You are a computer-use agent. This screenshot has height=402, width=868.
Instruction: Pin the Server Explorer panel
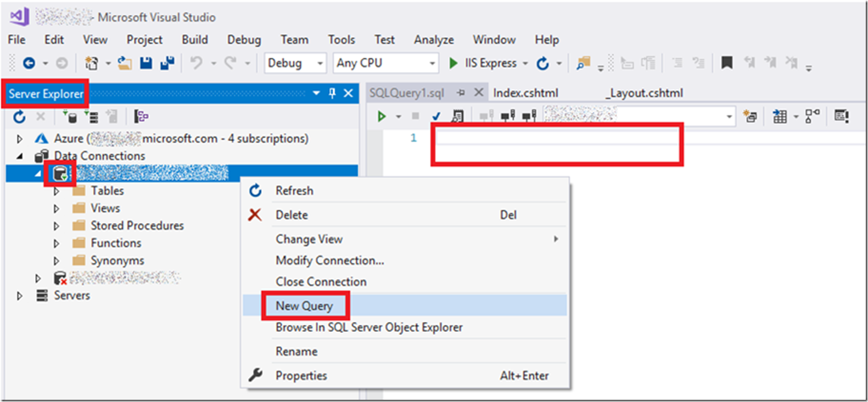point(332,93)
